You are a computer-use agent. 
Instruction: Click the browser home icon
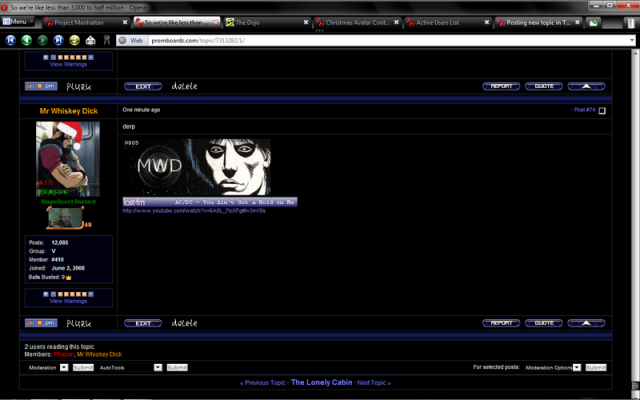click(91, 40)
